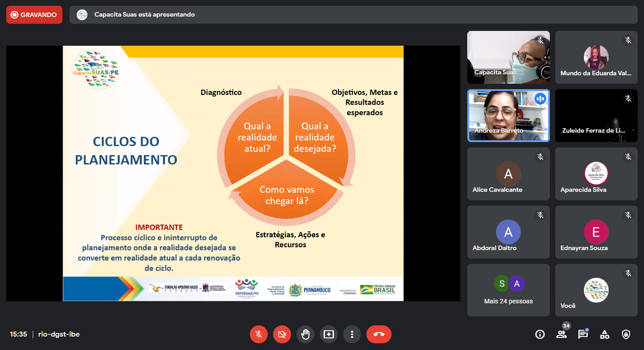This screenshot has height=350, width=644.
Task: Open the chat messages panel
Action: [583, 334]
